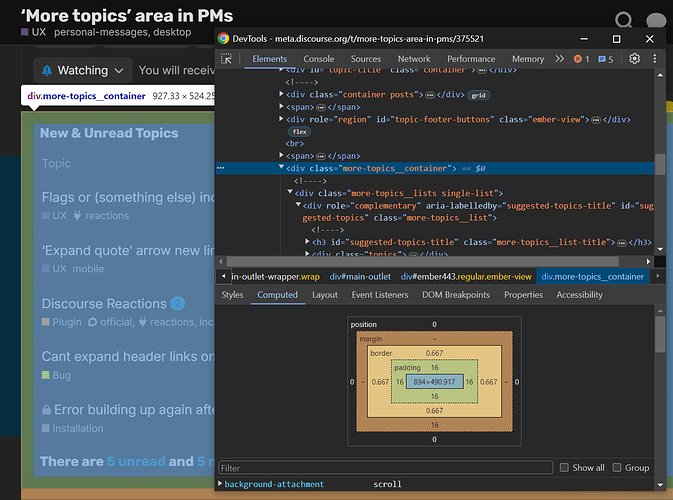The image size is (673, 500).
Task: Click the search magnifier icon on the Discourse page
Action: [x=624, y=19]
